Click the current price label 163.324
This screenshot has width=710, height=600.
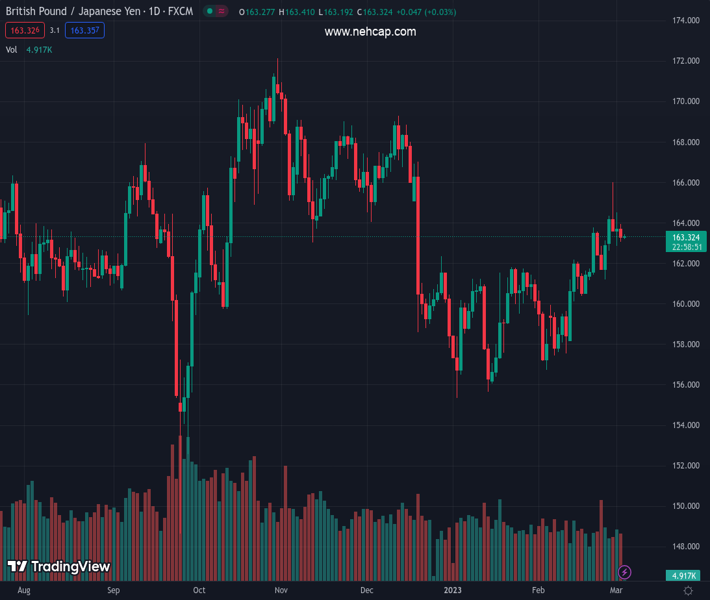point(685,237)
